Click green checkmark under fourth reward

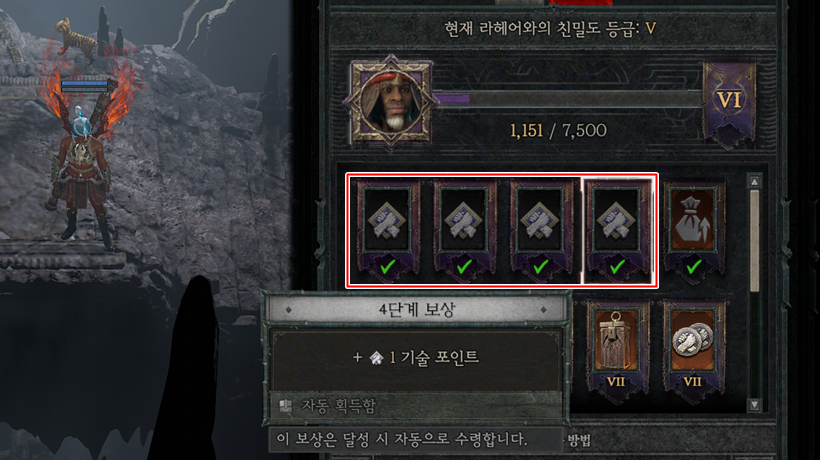(618, 267)
